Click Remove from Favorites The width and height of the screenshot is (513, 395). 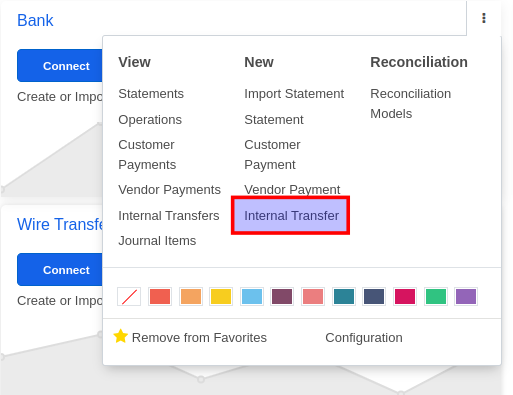[199, 338]
